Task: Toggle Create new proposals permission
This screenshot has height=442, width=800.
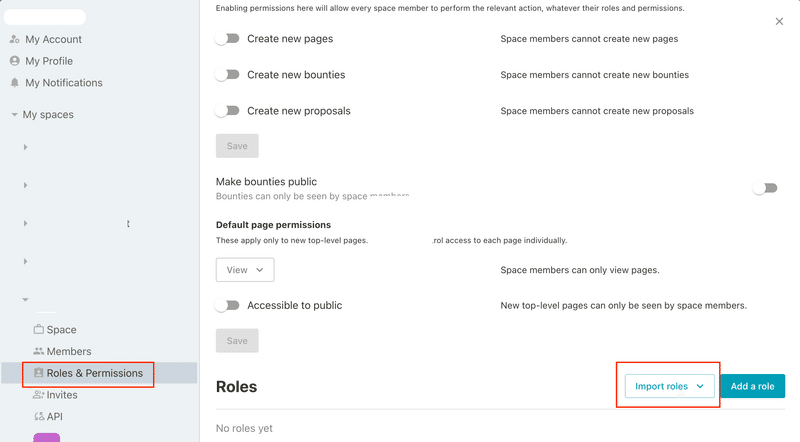Action: pyautogui.click(x=227, y=111)
